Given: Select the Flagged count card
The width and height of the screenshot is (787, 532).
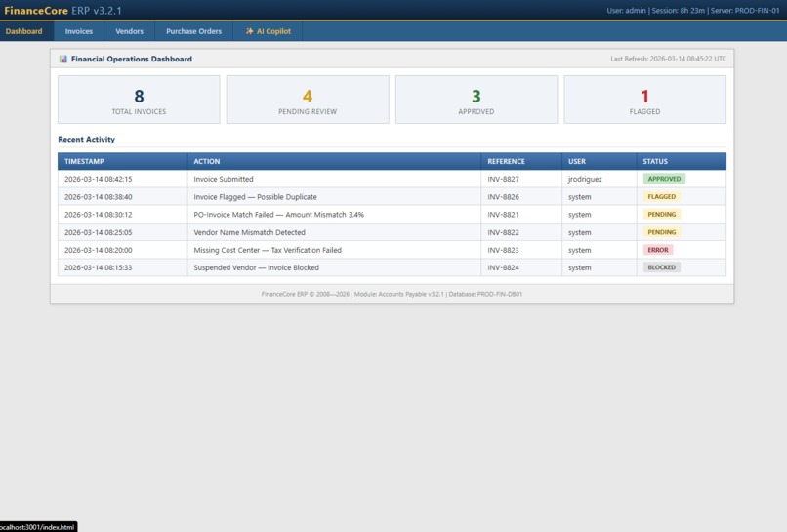Looking at the screenshot, I should (645, 100).
